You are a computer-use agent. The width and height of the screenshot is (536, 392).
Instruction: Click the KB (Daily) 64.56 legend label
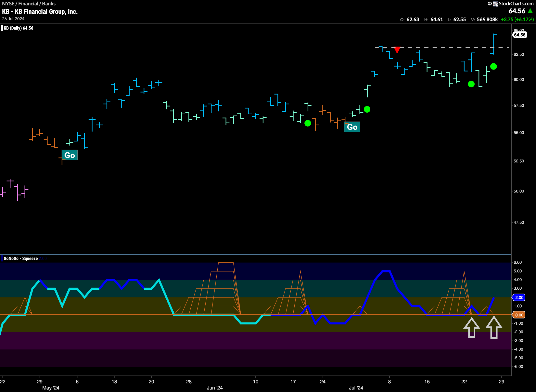click(x=18, y=28)
